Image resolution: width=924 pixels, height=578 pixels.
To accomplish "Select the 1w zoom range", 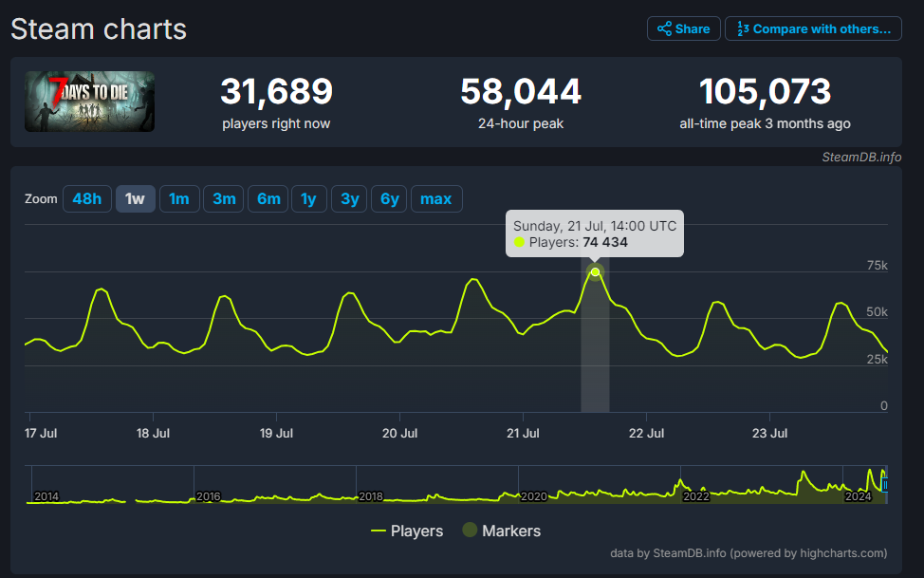I will 135,198.
